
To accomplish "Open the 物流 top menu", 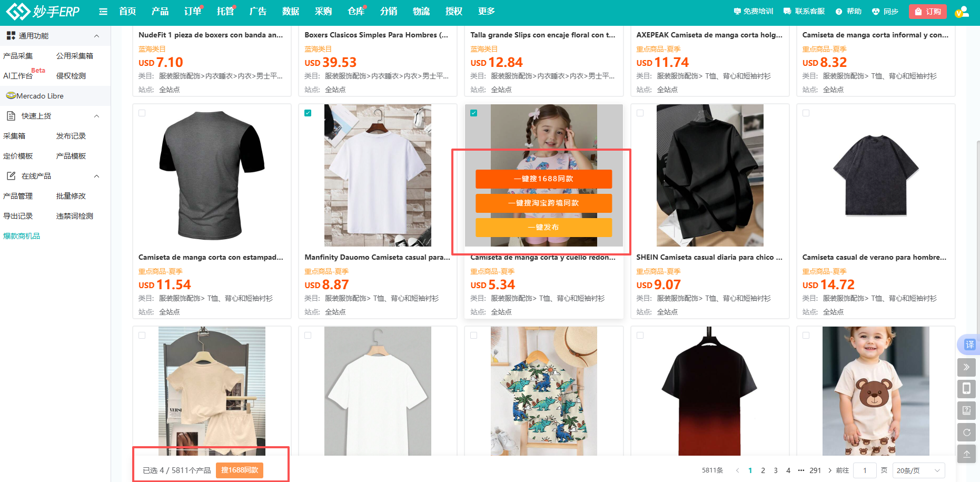I will (x=421, y=12).
